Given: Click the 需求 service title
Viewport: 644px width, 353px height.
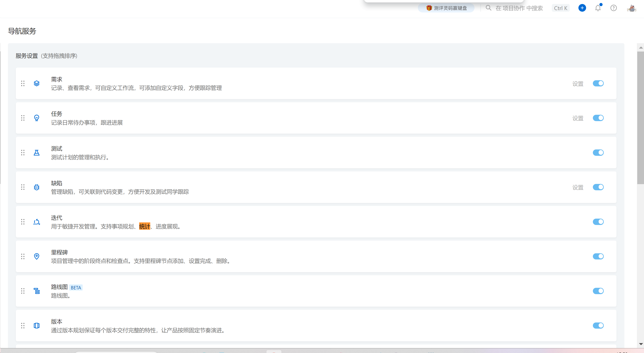Looking at the screenshot, I should tap(56, 79).
